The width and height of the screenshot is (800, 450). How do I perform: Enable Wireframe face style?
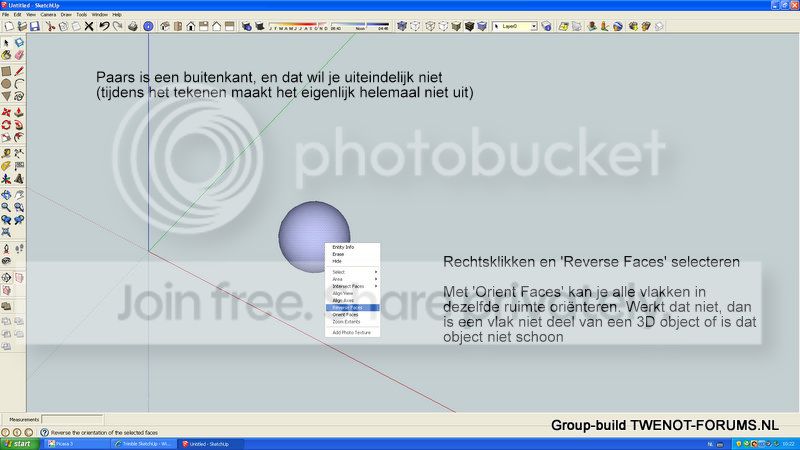pyautogui.click(x=430, y=26)
